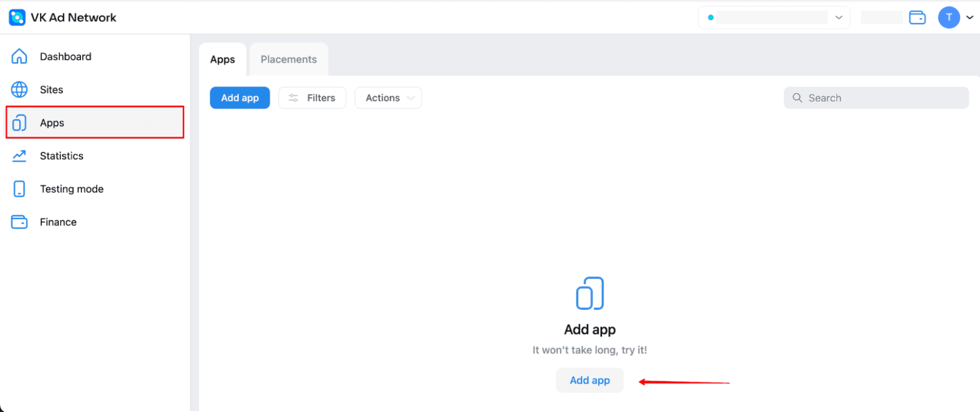
Task: Click the Statistics chart icon
Action: point(19,156)
